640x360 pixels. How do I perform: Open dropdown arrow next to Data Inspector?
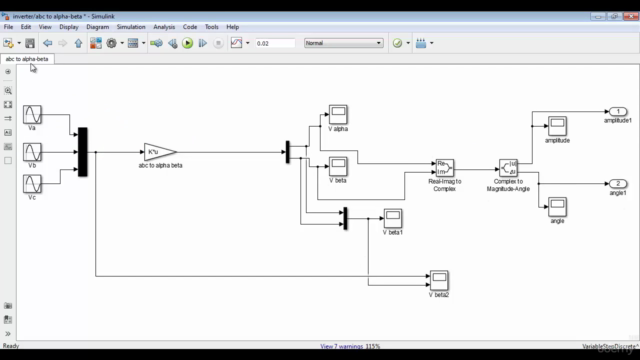[x=247, y=43]
